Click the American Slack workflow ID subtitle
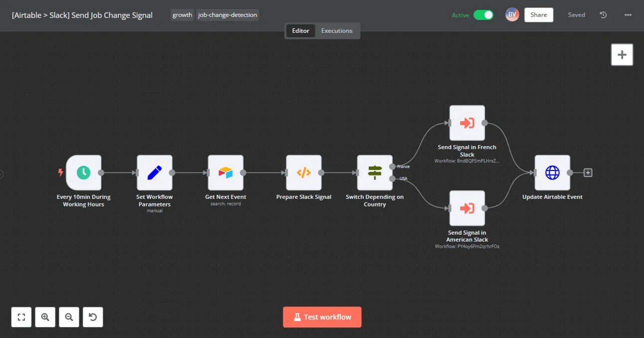 click(x=467, y=246)
